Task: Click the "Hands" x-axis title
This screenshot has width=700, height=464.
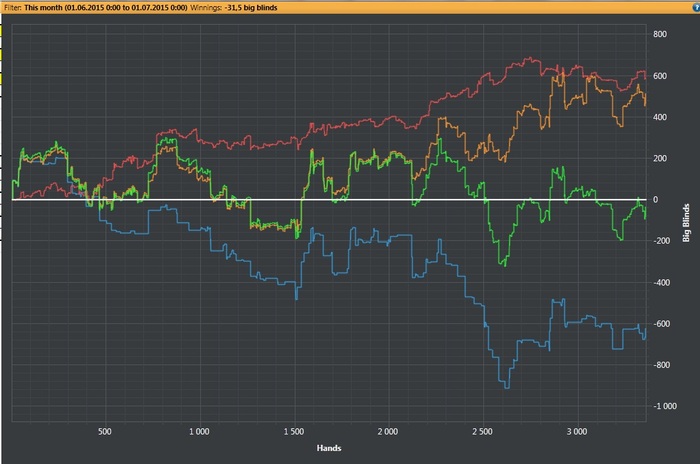Action: 329,448
